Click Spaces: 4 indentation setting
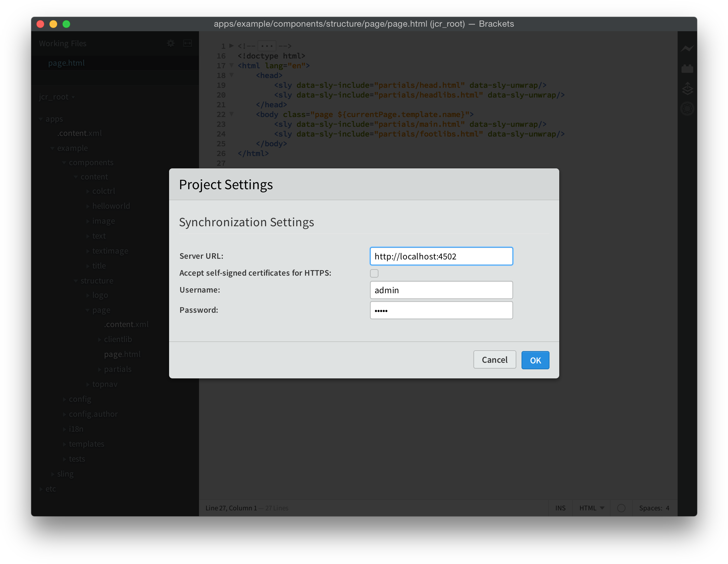Viewport: 728px width, 564px height. point(654,508)
